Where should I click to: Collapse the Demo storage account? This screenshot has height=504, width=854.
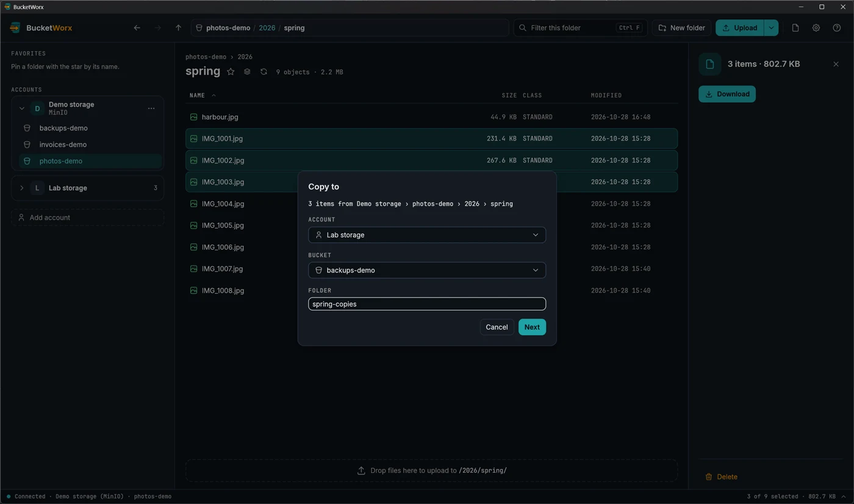coord(22,108)
